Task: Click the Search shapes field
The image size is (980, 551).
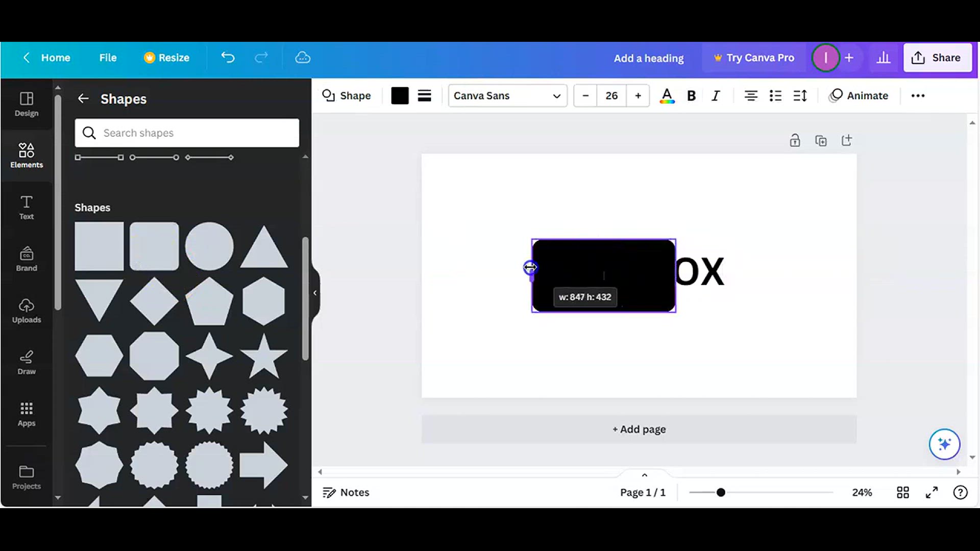Action: tap(187, 133)
